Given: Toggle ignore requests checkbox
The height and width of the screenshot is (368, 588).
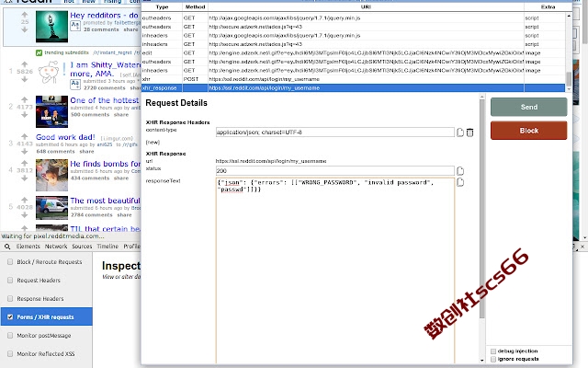Looking at the screenshot, I should coord(493,360).
